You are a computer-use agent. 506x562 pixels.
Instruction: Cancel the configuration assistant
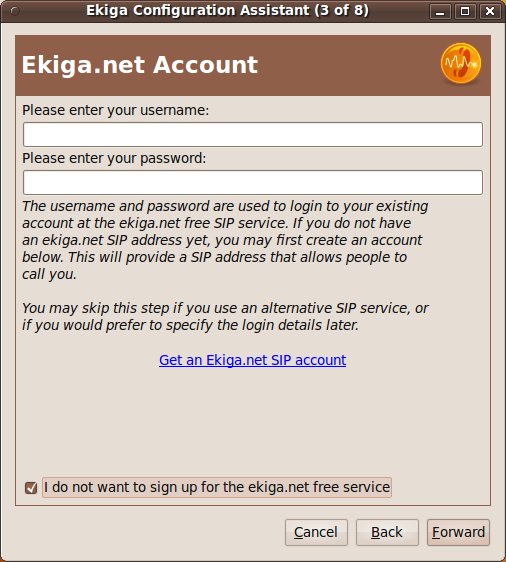(x=316, y=532)
